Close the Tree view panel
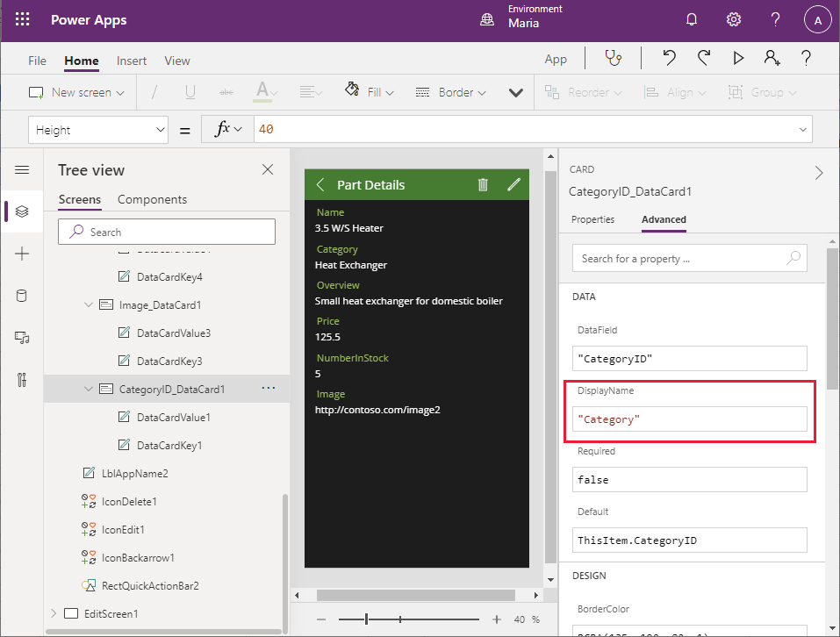 click(x=268, y=169)
